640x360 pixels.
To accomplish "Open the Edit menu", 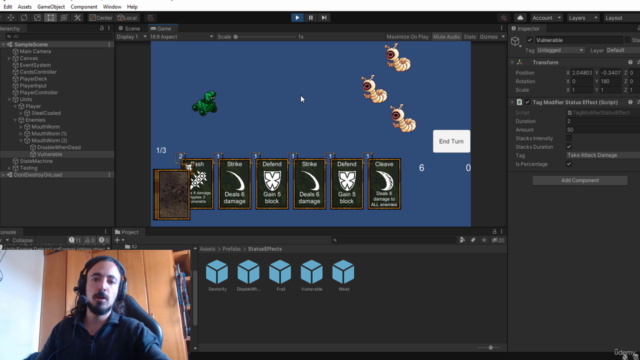I will (x=8, y=7).
